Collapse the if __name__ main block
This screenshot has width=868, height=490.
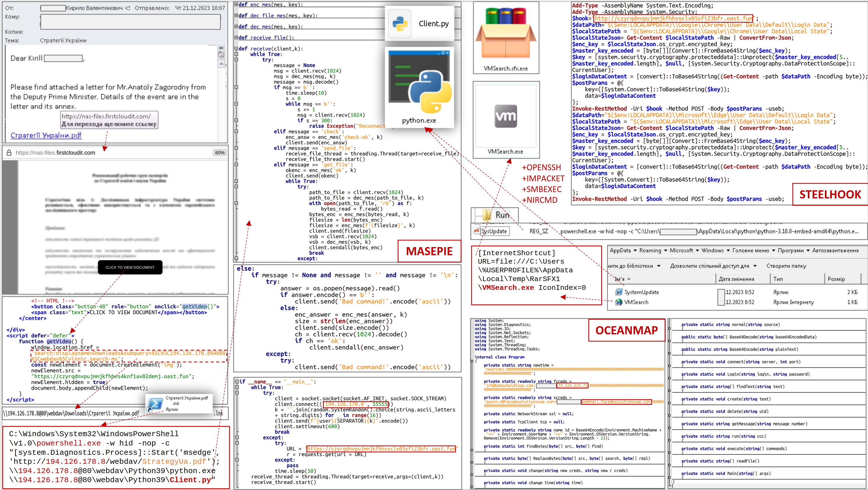(x=237, y=382)
